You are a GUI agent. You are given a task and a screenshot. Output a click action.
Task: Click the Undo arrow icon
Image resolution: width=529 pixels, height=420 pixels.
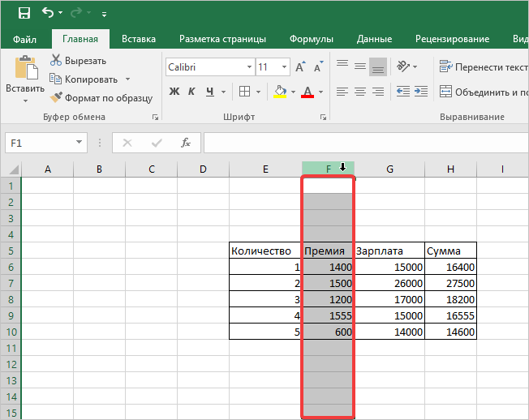48,12
